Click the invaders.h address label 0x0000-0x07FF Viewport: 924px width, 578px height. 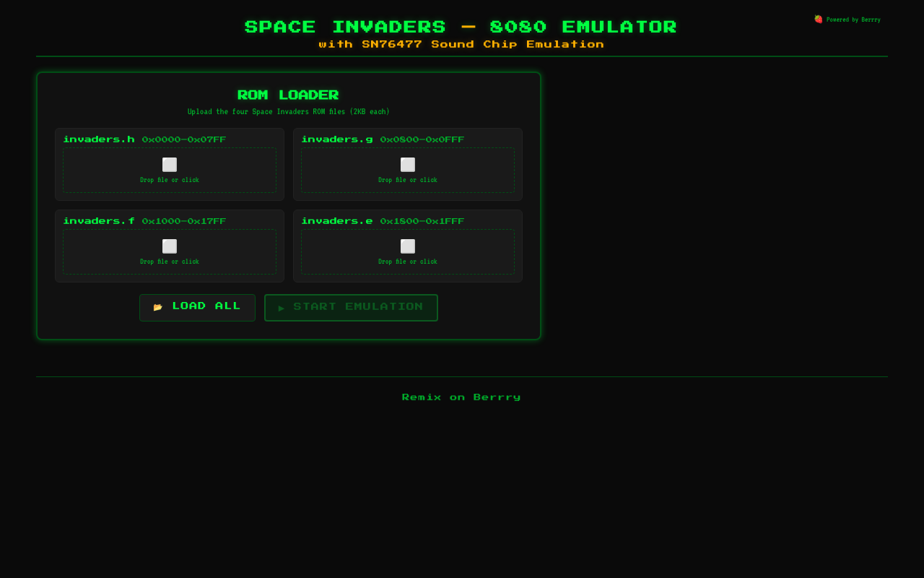(x=184, y=139)
